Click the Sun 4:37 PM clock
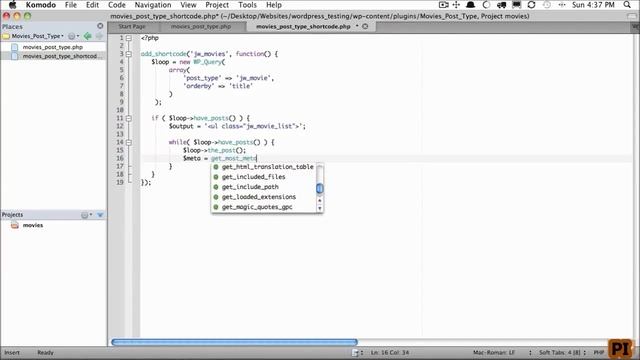Screen dimensions: 640x360 point(593,5)
